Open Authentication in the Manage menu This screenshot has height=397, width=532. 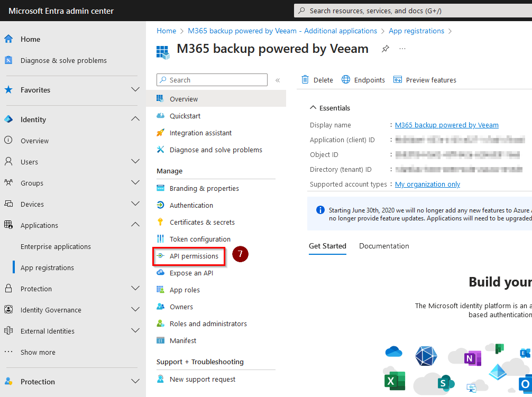coord(191,205)
